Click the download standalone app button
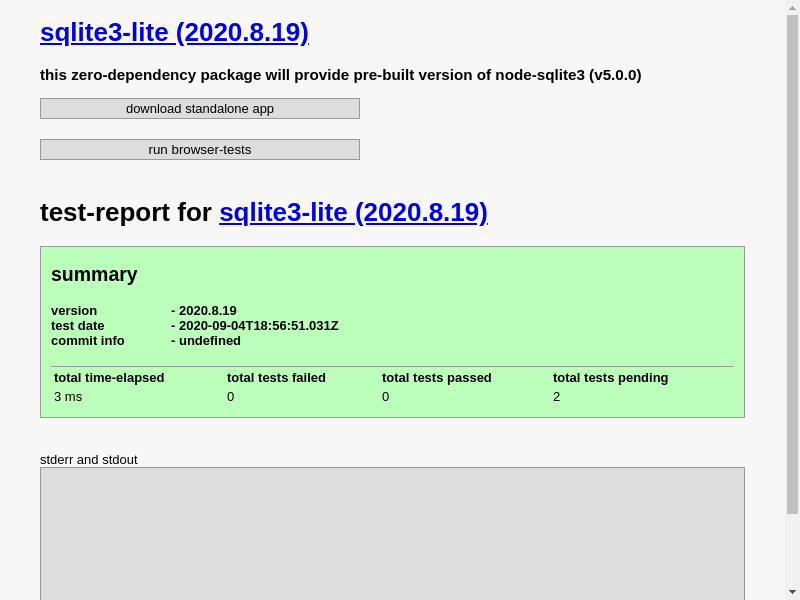 point(200,109)
